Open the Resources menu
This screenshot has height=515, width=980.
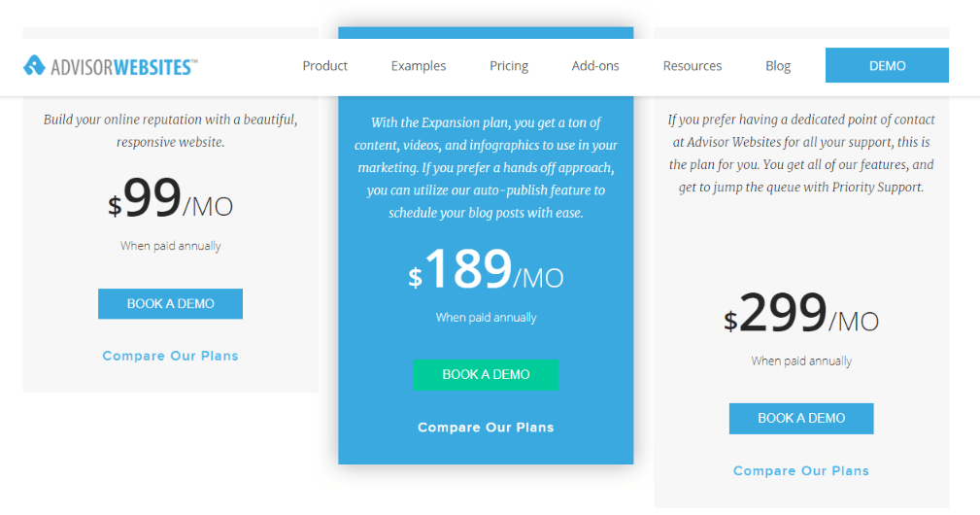point(692,66)
